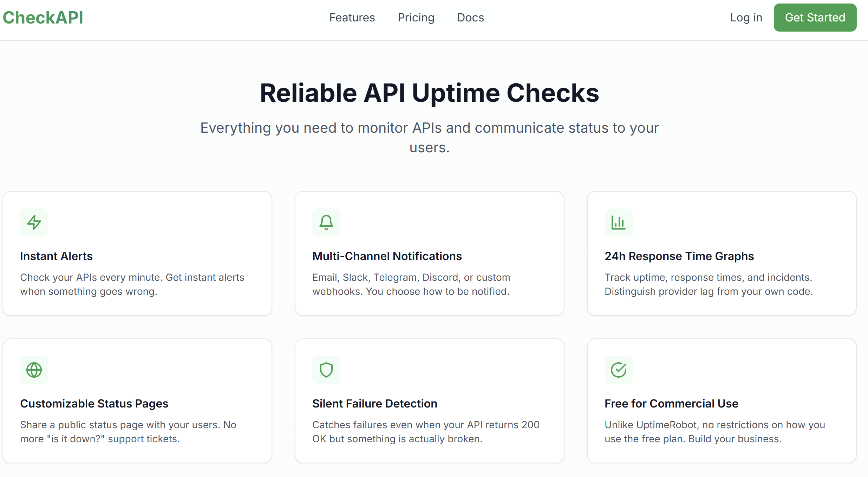Select the Multi-Channel Notifications card
The width and height of the screenshot is (868, 477).
tap(430, 253)
